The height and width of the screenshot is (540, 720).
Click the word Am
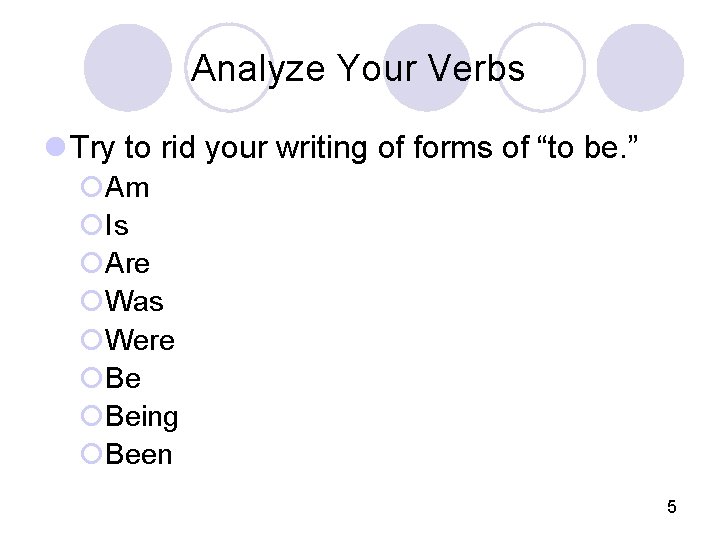[x=127, y=187]
